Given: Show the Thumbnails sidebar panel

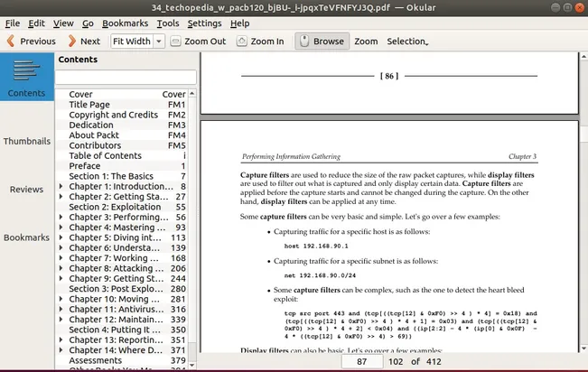Looking at the screenshot, I should point(26,142).
